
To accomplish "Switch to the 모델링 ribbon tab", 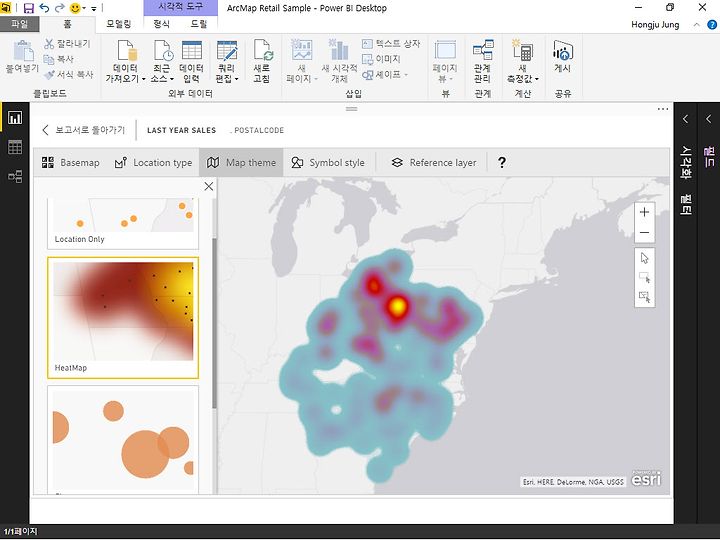I will 119,24.
